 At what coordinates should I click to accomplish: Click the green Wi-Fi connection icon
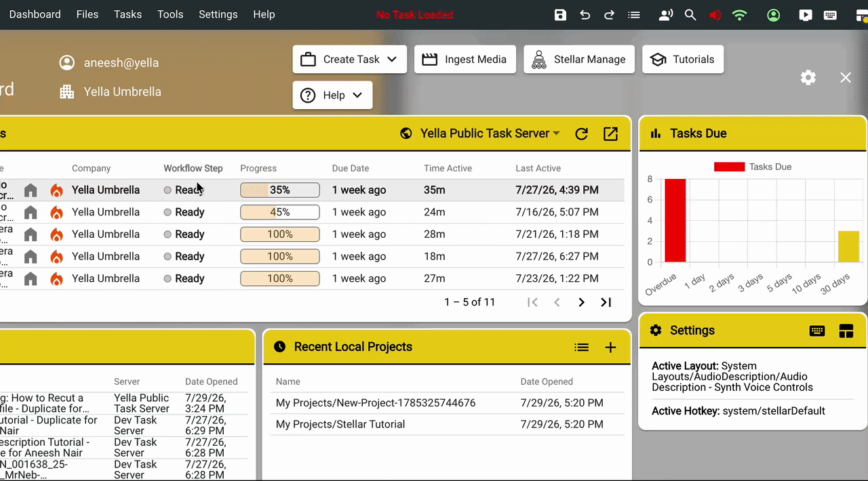(740, 14)
